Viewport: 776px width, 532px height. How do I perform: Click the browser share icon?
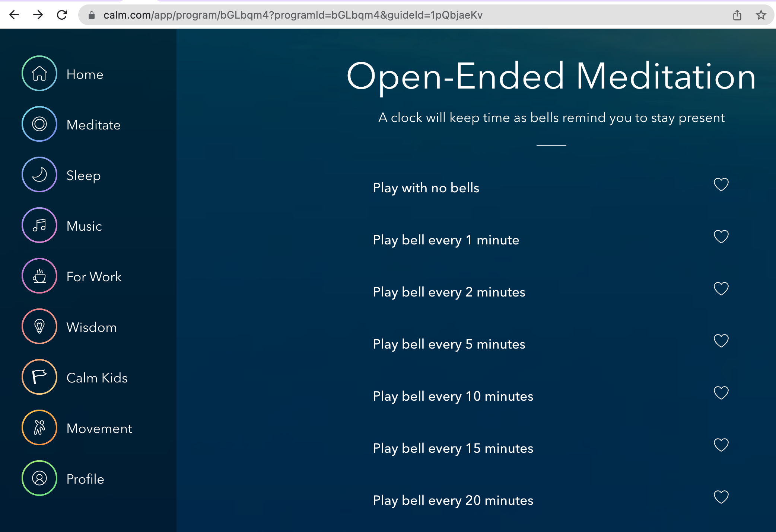[737, 15]
